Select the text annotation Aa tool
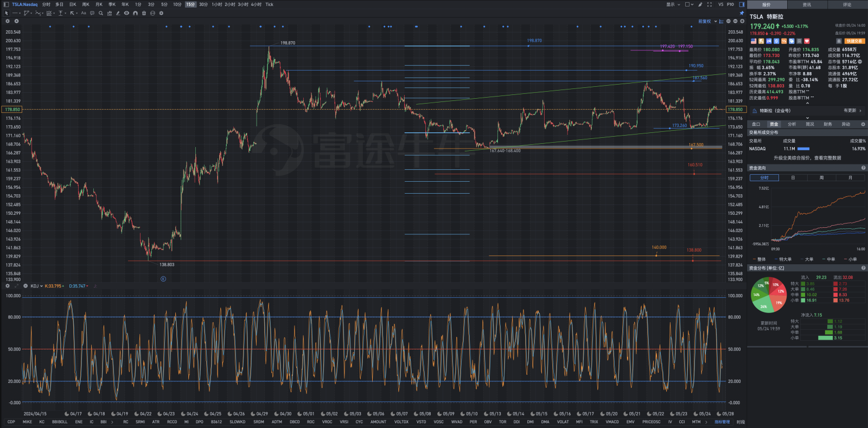Image resolution: width=868 pixels, height=428 pixels. (84, 13)
